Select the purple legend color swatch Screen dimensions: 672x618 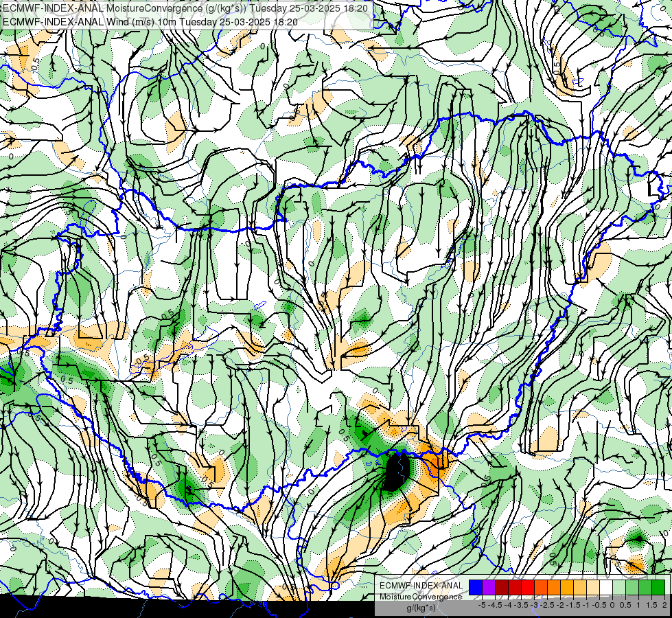489,588
